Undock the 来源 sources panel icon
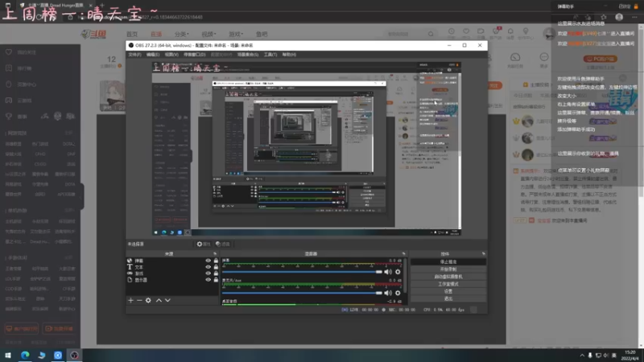Image resolution: width=644 pixels, height=362 pixels. coord(215,253)
